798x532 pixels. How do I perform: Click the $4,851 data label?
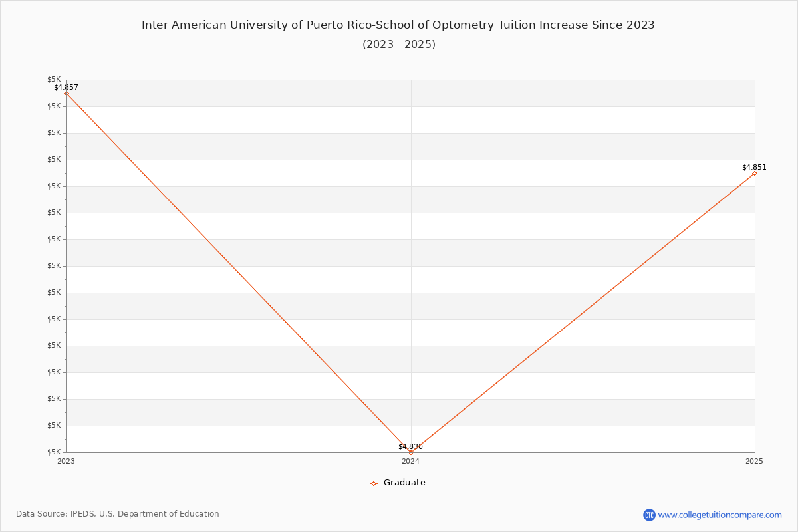[x=754, y=167]
